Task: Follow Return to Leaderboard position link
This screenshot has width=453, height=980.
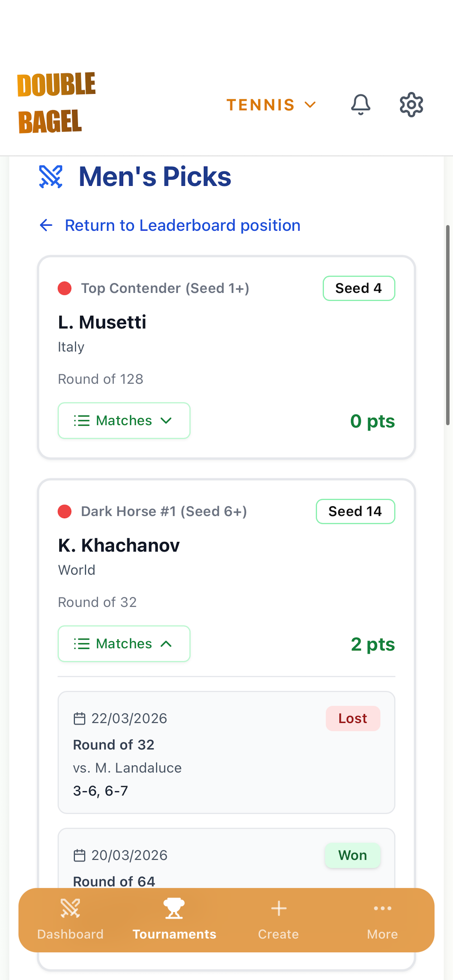Action: [182, 225]
